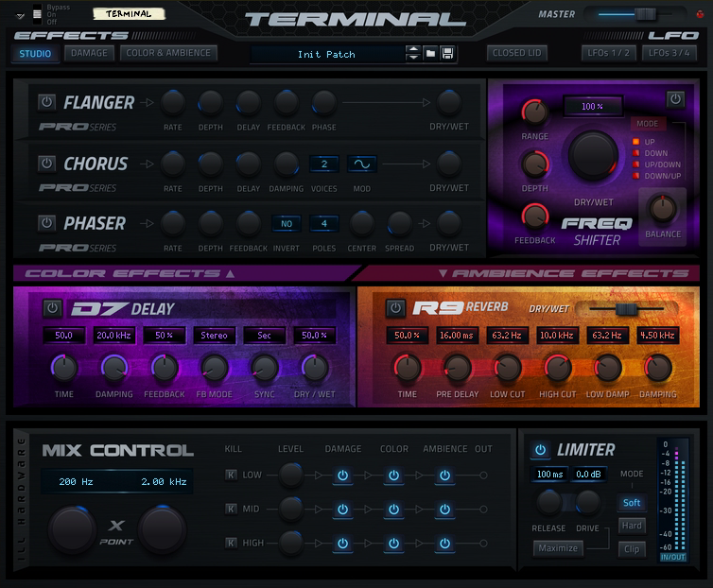The width and height of the screenshot is (713, 588).
Task: Open the top-left dropdown arrow menu
Action: point(20,16)
